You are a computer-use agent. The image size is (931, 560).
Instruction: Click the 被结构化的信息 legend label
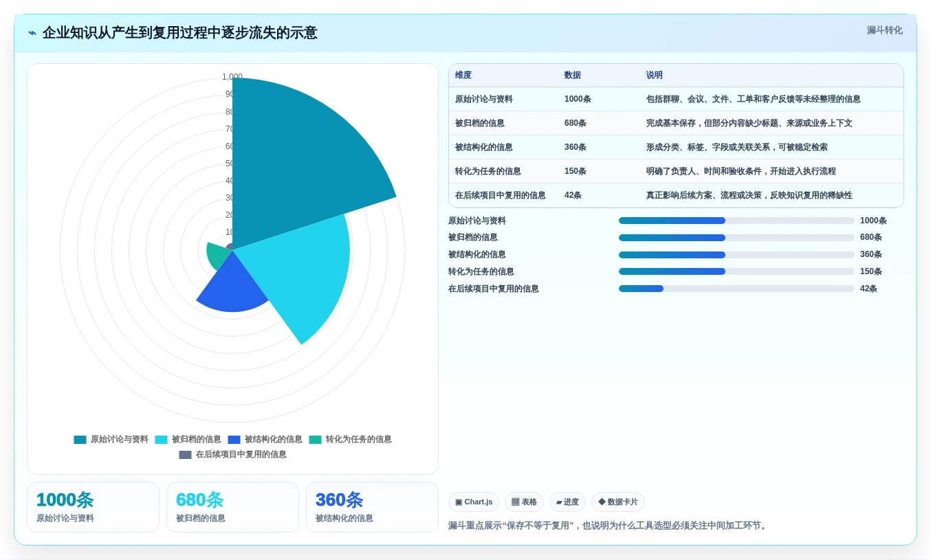(274, 440)
